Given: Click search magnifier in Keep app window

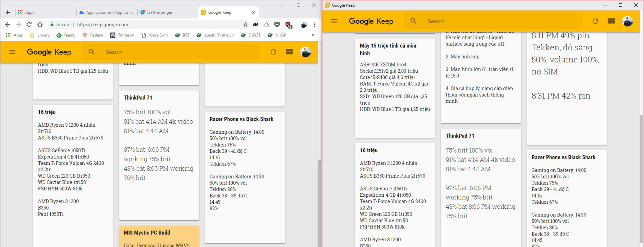Looking at the screenshot, I should pos(413,21).
